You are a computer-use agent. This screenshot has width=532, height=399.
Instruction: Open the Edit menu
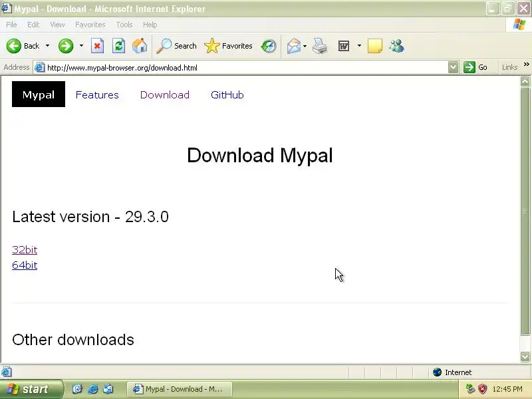point(33,25)
